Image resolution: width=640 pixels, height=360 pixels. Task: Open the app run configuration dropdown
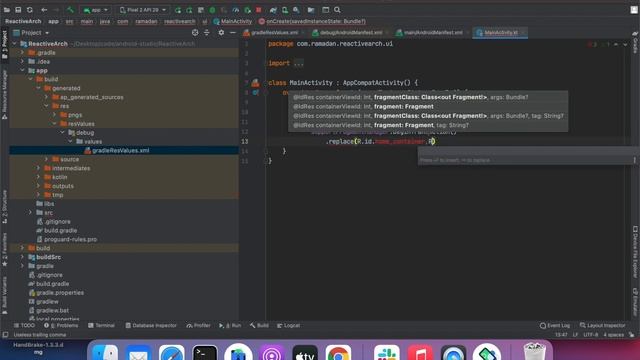point(95,10)
